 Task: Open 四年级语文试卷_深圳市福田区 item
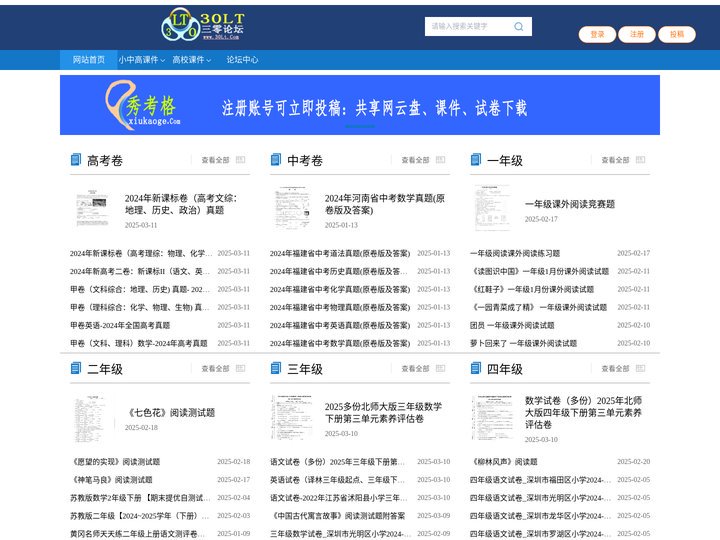coord(540,479)
